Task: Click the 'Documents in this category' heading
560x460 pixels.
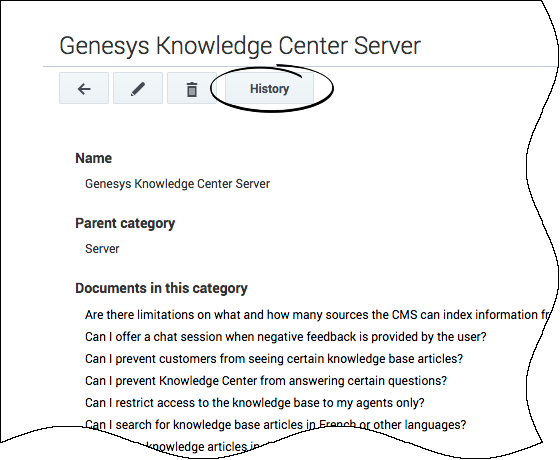Action: click(161, 288)
